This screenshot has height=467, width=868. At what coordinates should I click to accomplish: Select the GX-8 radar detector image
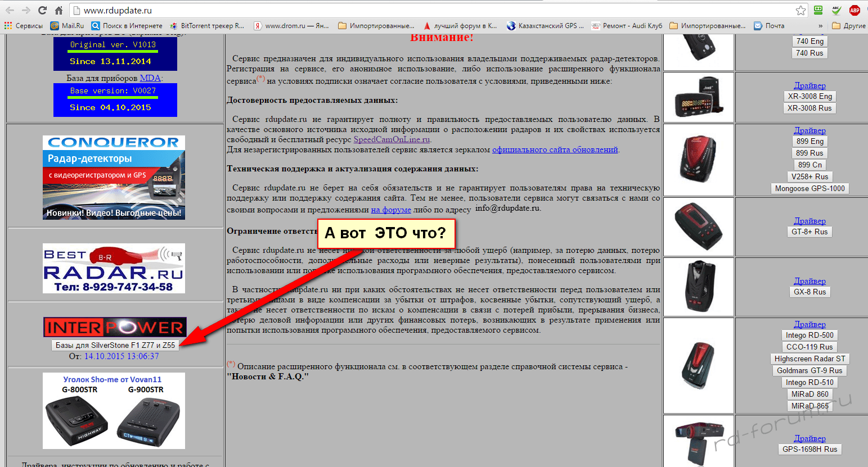click(699, 287)
